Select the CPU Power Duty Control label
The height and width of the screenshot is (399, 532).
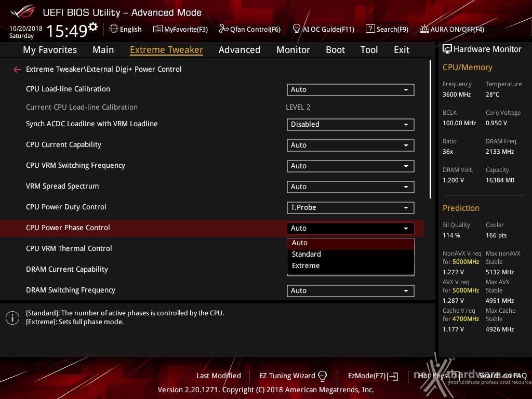[x=66, y=207]
